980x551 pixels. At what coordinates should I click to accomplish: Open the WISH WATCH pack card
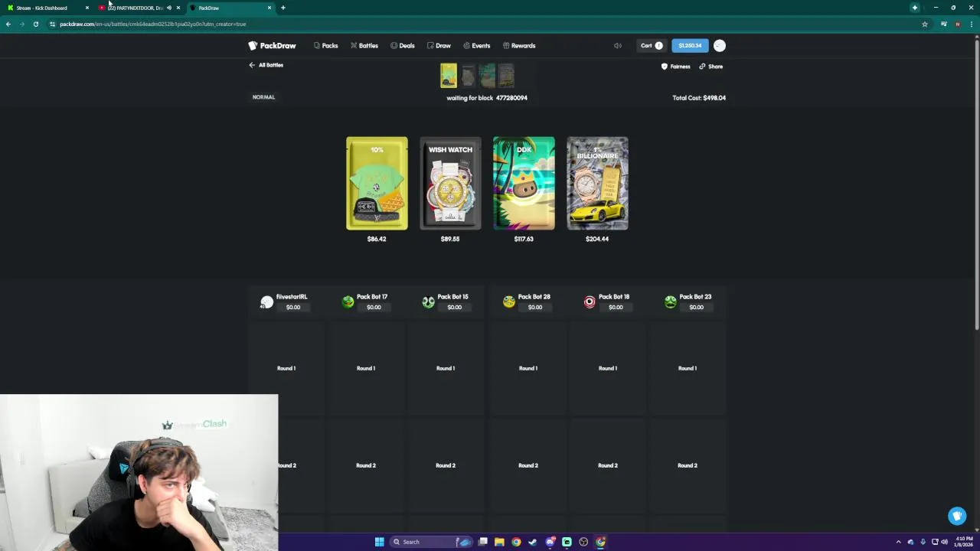click(450, 184)
